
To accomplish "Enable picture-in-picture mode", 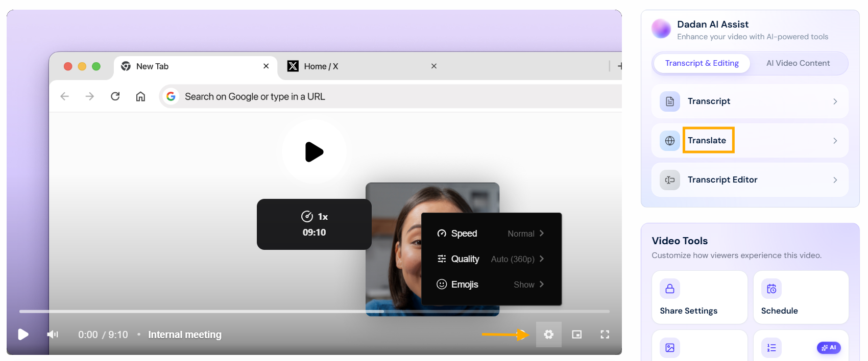I will [577, 334].
